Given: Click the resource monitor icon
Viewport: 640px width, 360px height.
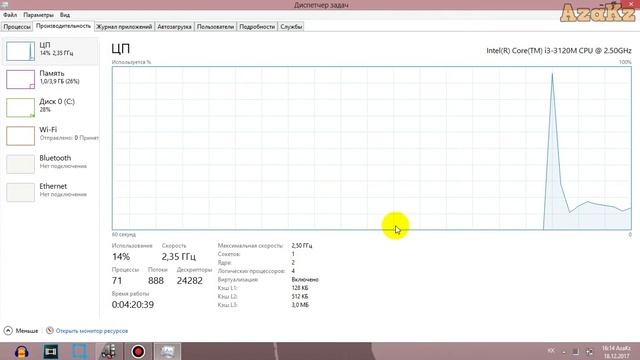Looking at the screenshot, I should (50, 330).
